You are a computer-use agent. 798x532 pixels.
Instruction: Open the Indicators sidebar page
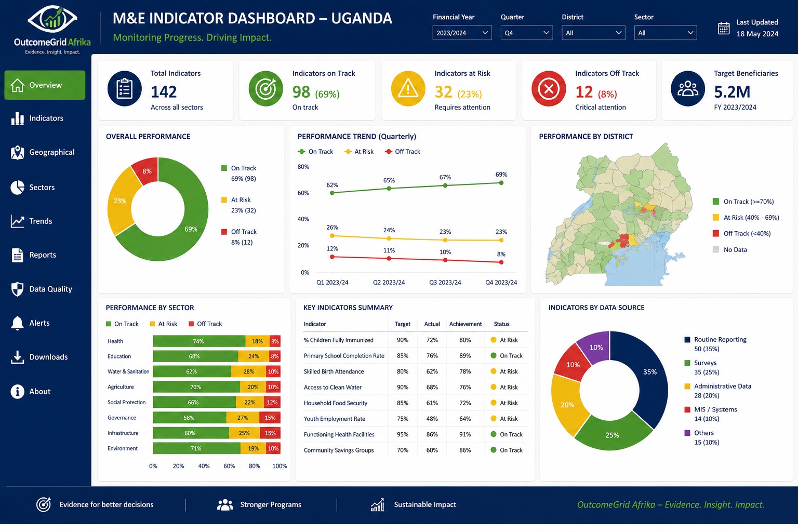[x=45, y=118]
